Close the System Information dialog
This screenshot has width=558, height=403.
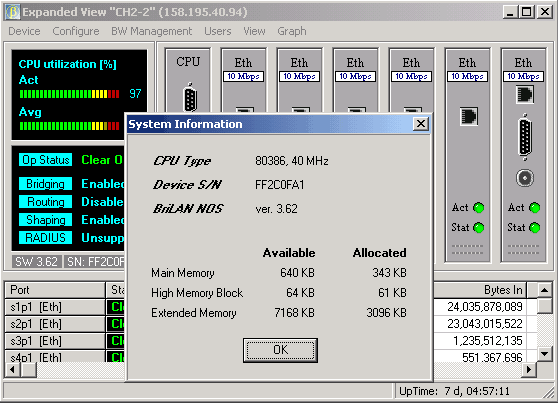(x=421, y=124)
